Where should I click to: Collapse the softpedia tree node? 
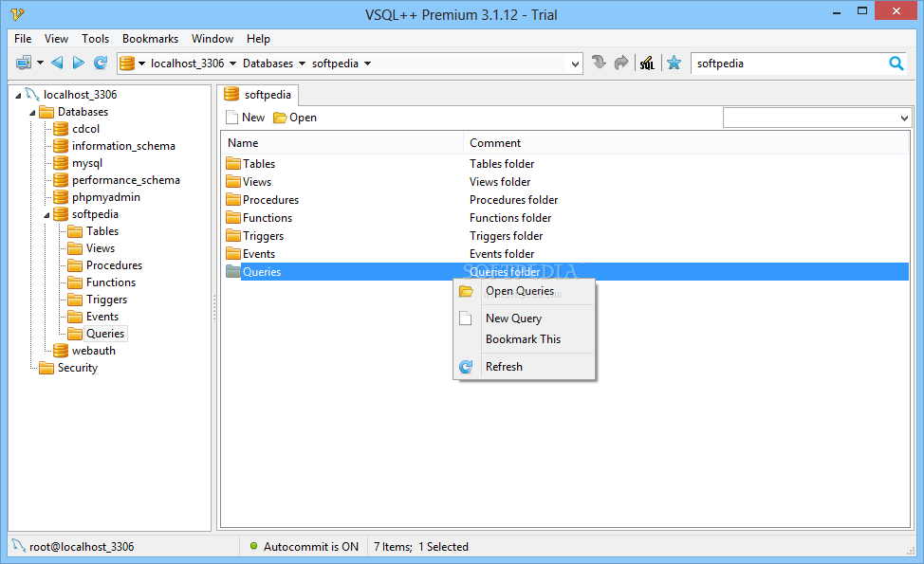[x=47, y=215]
